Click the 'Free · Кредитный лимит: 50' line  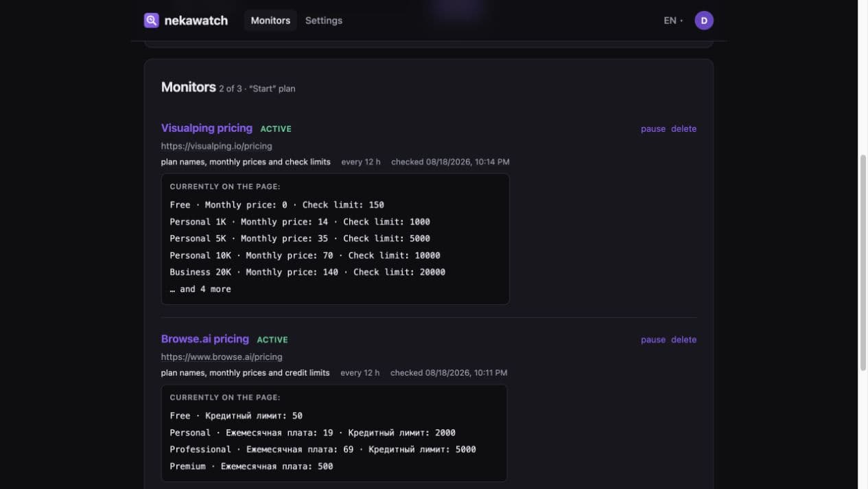[x=236, y=416]
